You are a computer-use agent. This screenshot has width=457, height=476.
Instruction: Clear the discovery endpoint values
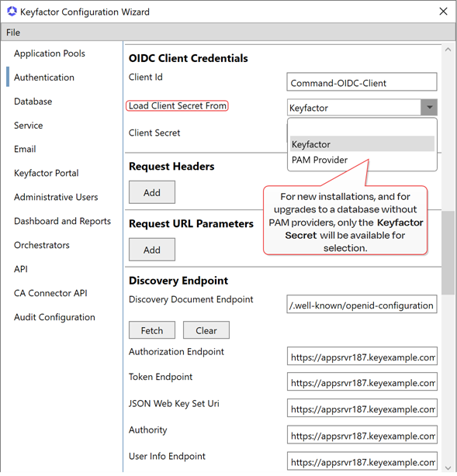click(x=206, y=330)
